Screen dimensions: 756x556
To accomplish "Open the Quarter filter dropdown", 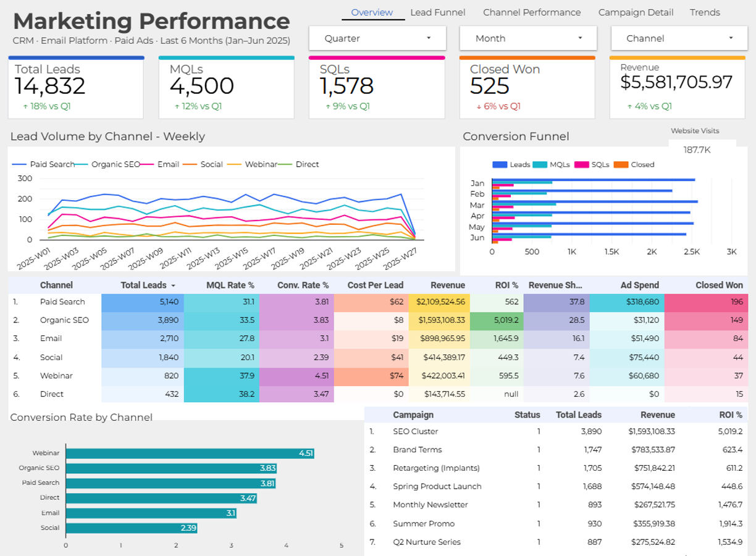I will pos(377,38).
